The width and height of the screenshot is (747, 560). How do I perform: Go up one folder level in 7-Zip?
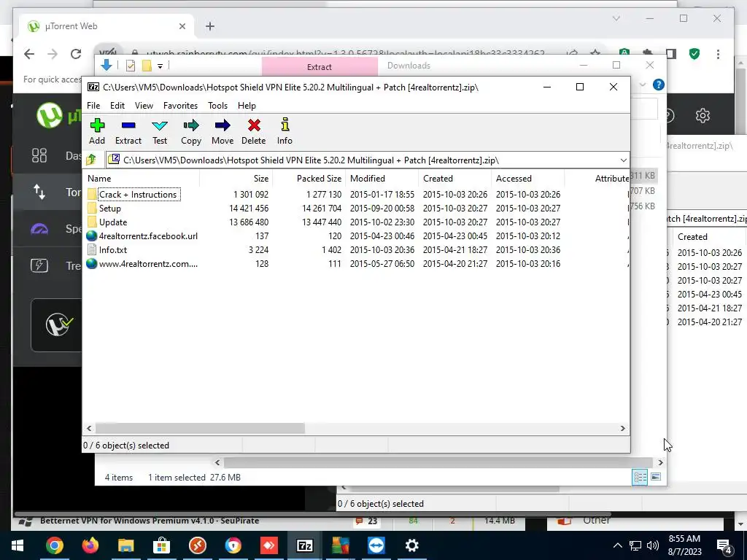pyautogui.click(x=91, y=160)
